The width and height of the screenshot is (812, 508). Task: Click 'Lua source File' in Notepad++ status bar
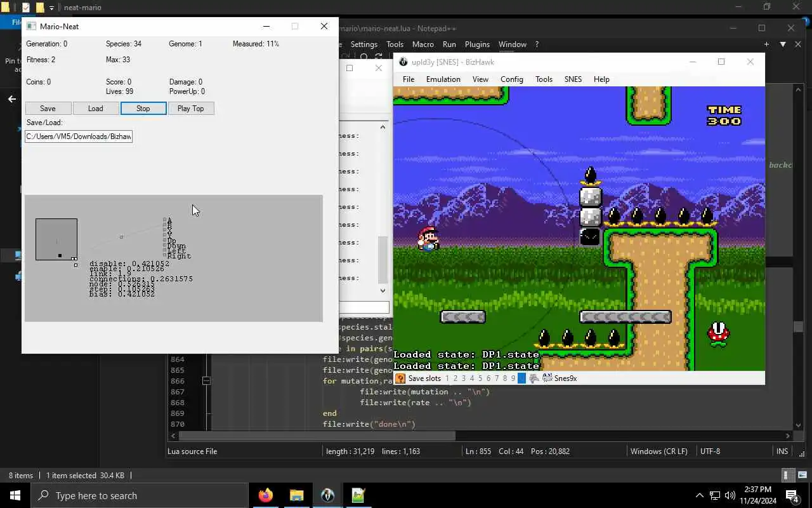(192, 451)
